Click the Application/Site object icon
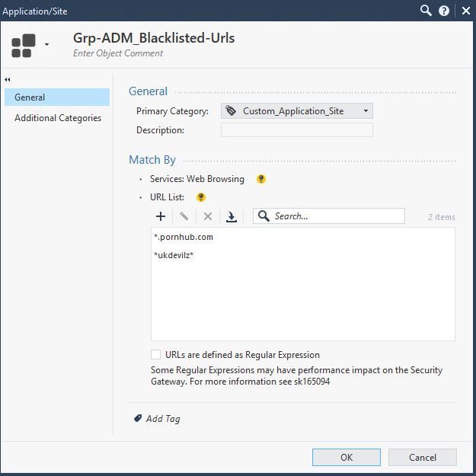The image size is (476, 476). click(22, 45)
